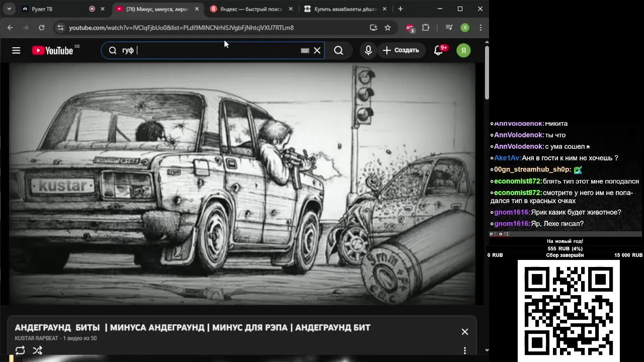Click chat message 'Яр, Лехе писал?'

coord(557,224)
